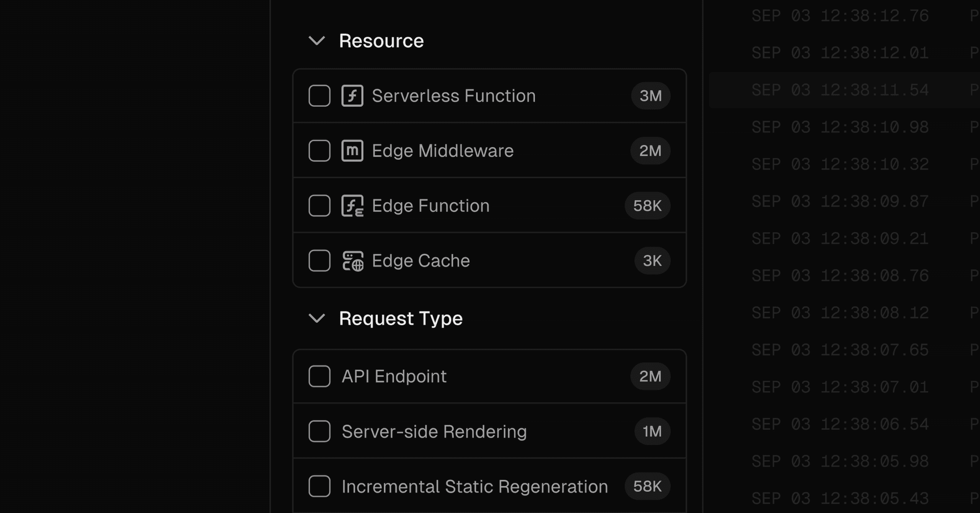Check Incremental Static Regeneration box

click(320, 486)
